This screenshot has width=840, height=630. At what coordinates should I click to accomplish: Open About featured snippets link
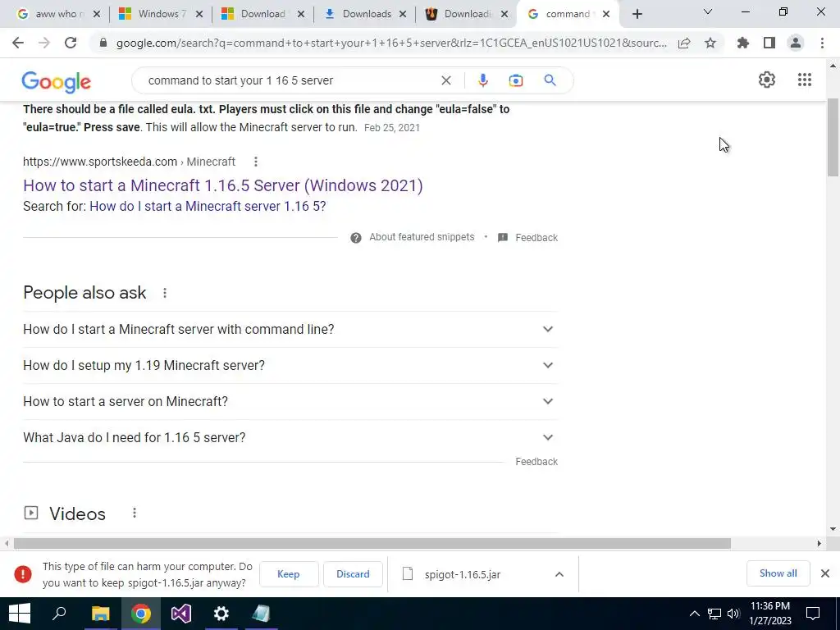422,237
